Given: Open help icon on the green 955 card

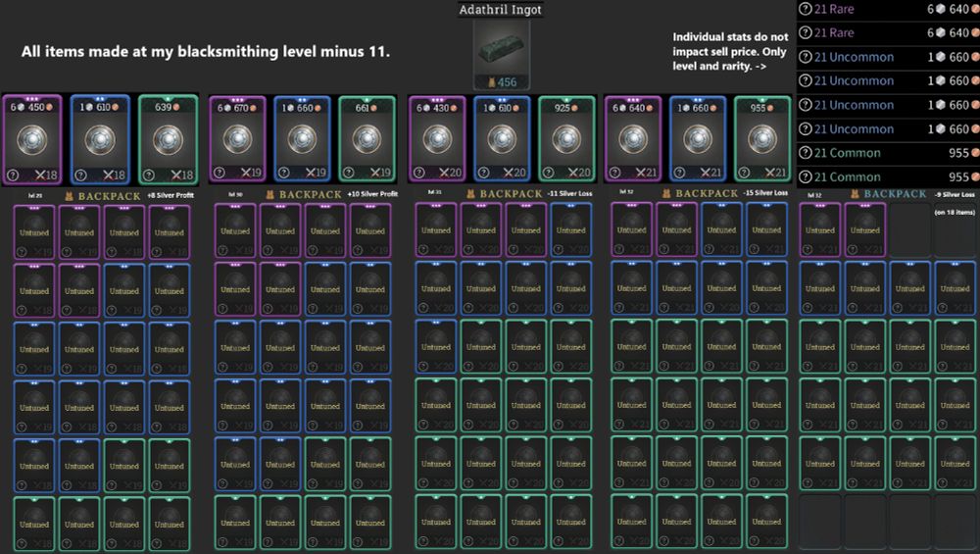Looking at the screenshot, I should pos(744,173).
